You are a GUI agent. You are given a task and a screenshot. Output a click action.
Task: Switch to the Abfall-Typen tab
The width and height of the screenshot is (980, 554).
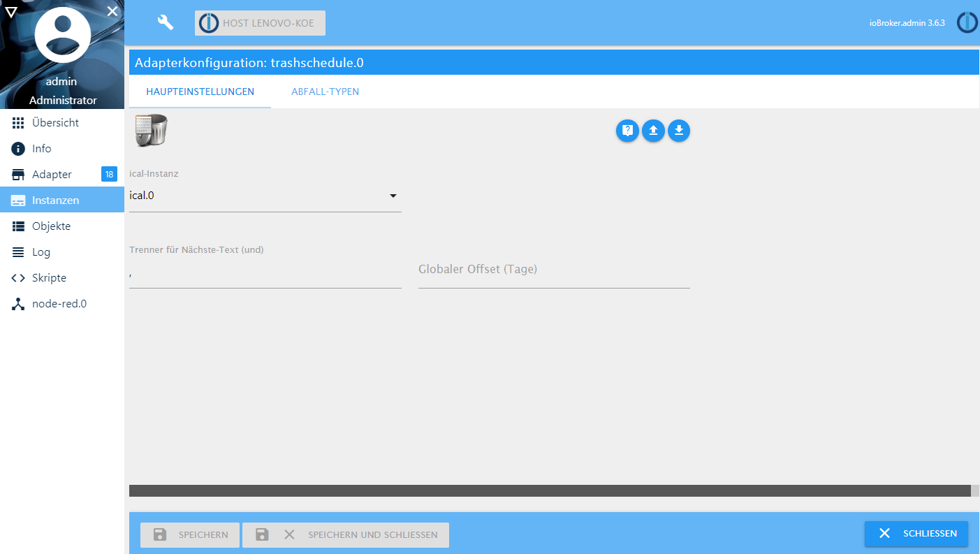325,92
